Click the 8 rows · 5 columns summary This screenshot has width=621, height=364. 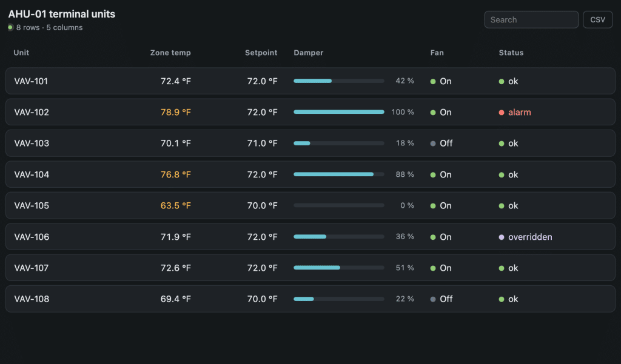click(50, 27)
